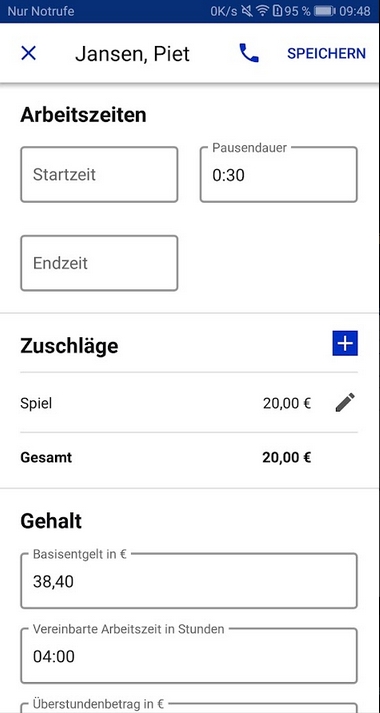The width and height of the screenshot is (380, 713).
Task: Select the Pausendauer field showing 0:30
Action: point(279,175)
